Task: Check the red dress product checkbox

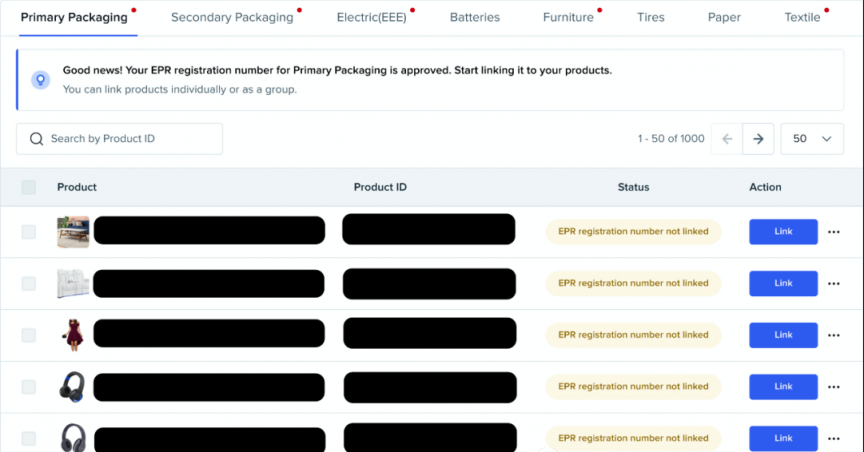Action: tap(29, 335)
